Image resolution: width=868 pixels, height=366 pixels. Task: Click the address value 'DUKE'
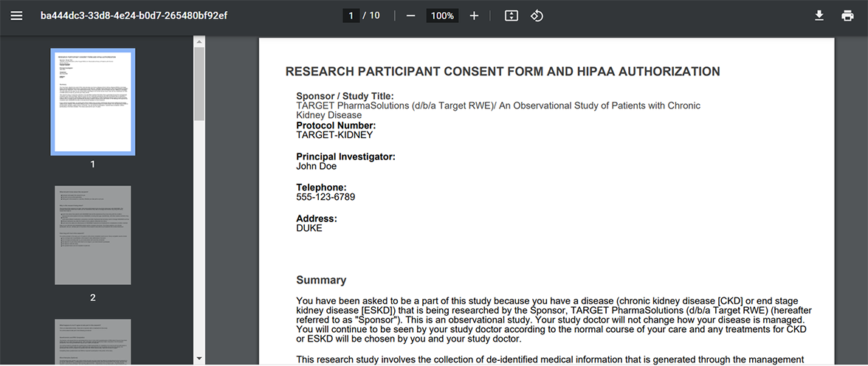(309, 227)
